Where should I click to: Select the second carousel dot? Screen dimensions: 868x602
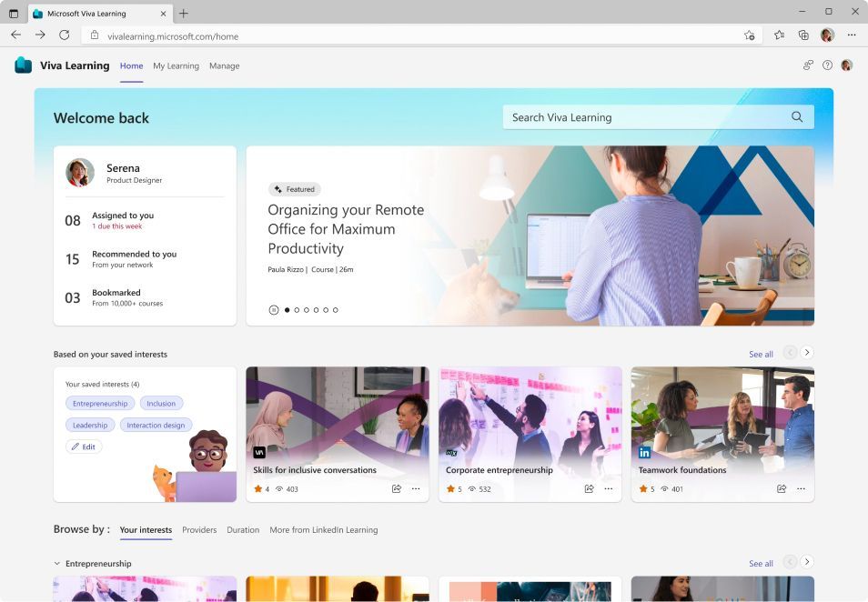297,310
